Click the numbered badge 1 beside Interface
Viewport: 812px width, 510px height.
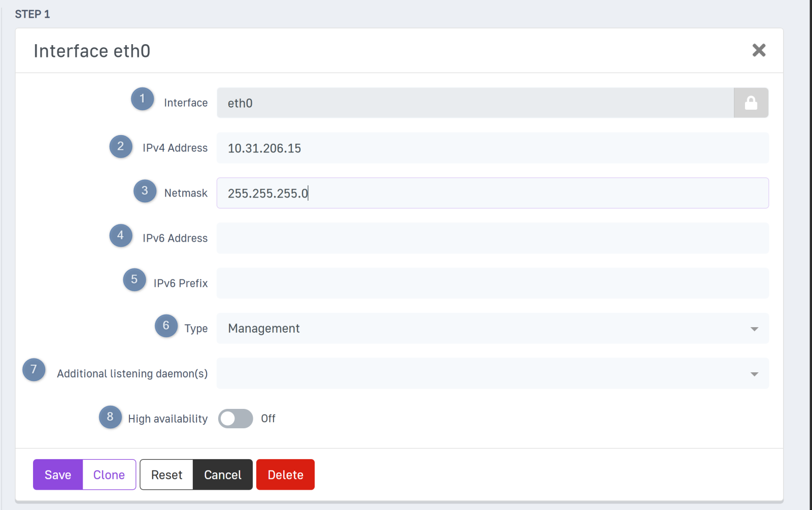pos(142,99)
